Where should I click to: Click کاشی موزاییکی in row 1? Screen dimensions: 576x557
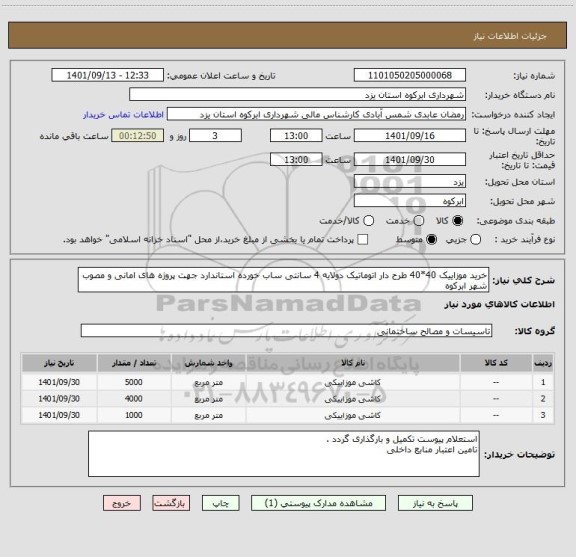[353, 382]
